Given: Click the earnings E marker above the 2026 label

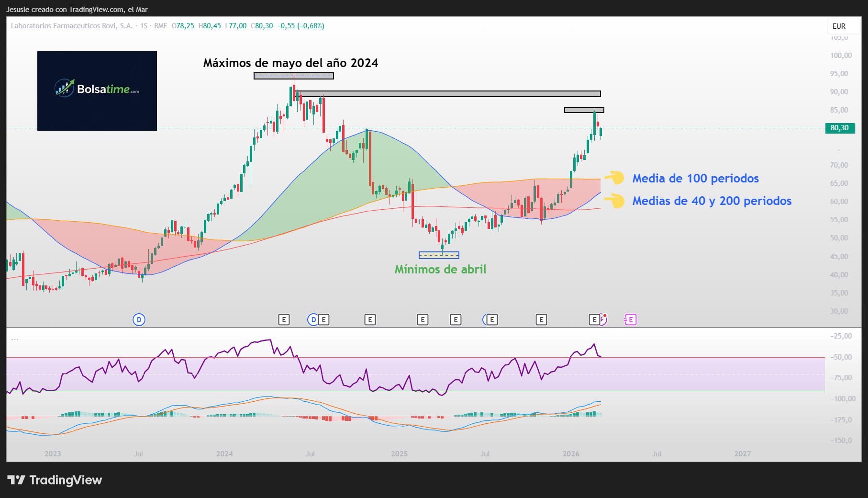Looking at the screenshot, I should [594, 319].
